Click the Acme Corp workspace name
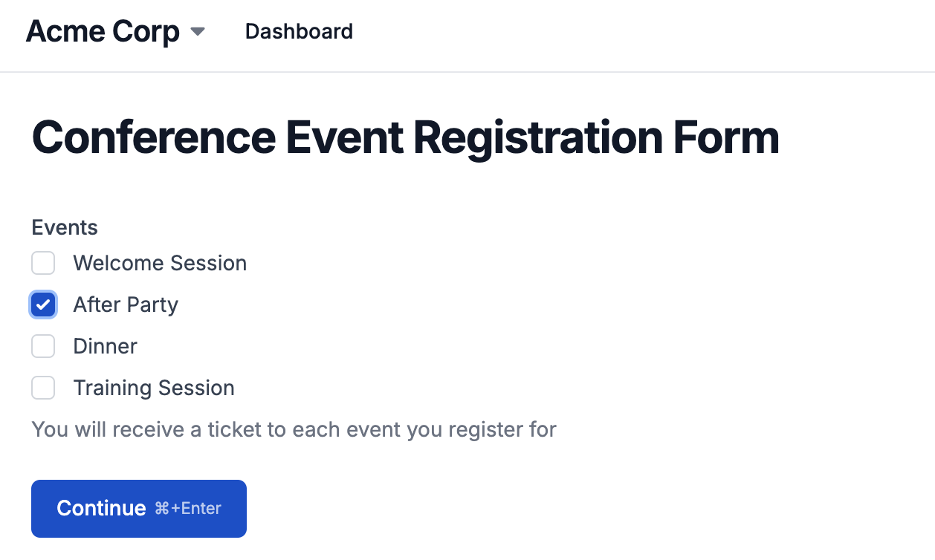 point(103,31)
